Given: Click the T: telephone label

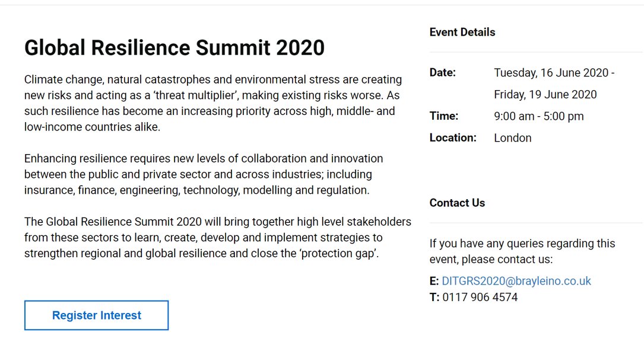Looking at the screenshot, I should 434,298.
